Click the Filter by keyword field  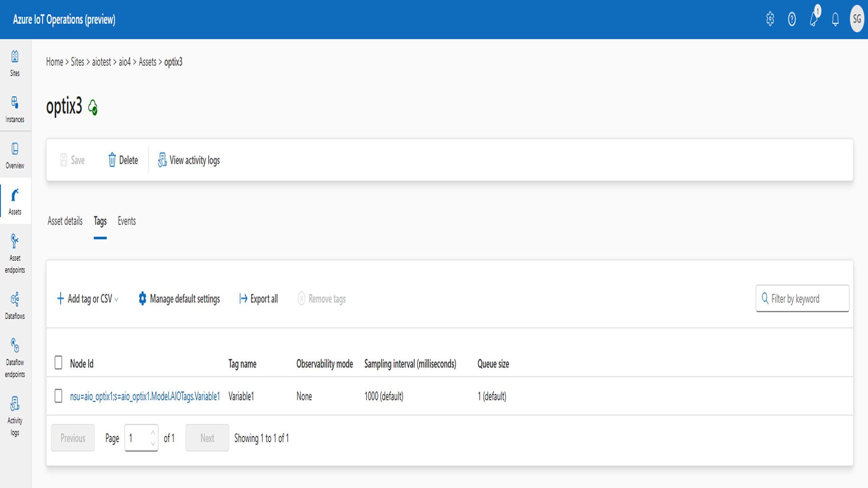coord(802,299)
